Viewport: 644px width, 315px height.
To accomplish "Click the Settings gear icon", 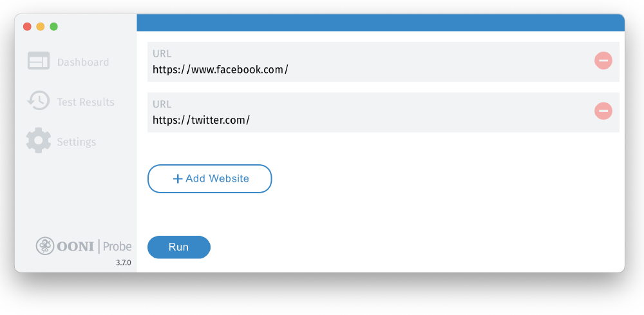I will [39, 140].
